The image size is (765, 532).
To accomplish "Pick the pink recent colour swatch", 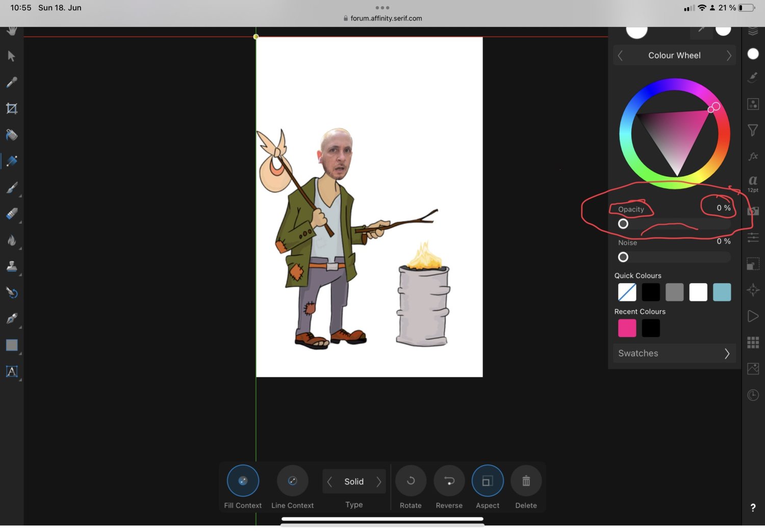I will pyautogui.click(x=627, y=328).
